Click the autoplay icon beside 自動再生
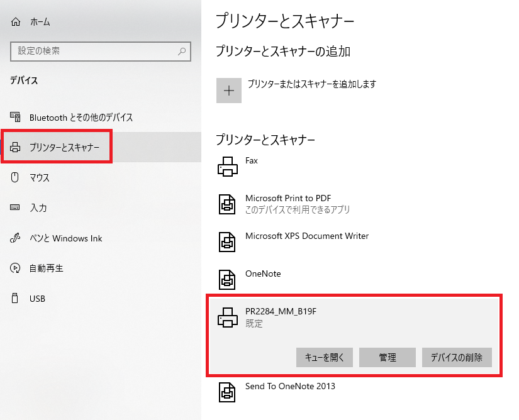 (15, 268)
